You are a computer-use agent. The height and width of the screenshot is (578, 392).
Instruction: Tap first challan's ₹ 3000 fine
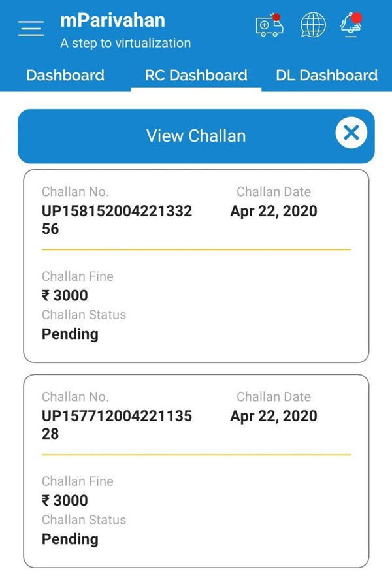pyautogui.click(x=65, y=295)
